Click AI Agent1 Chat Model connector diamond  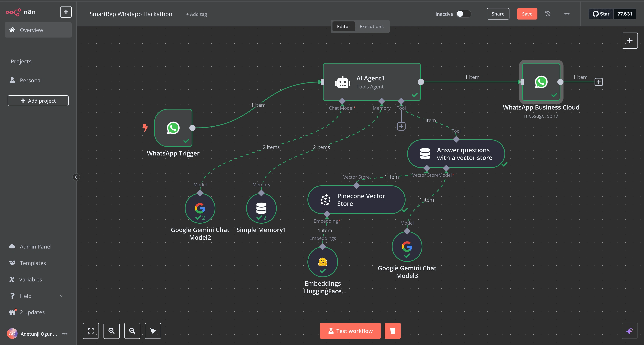[342, 101]
